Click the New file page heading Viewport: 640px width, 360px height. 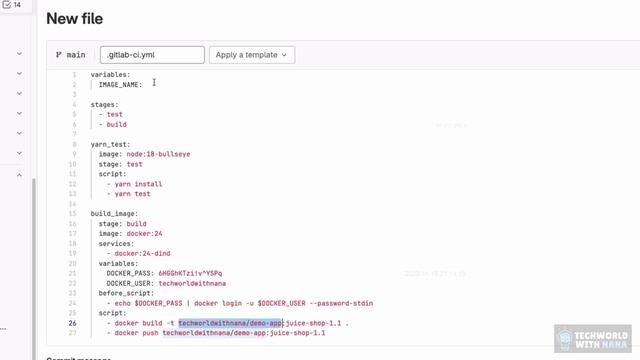75,19
